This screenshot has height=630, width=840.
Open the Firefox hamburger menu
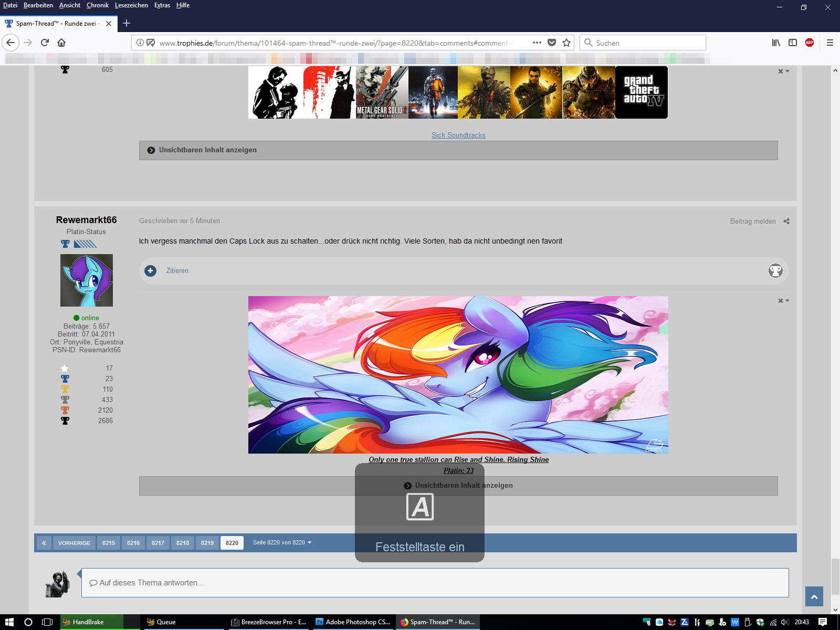click(x=830, y=43)
